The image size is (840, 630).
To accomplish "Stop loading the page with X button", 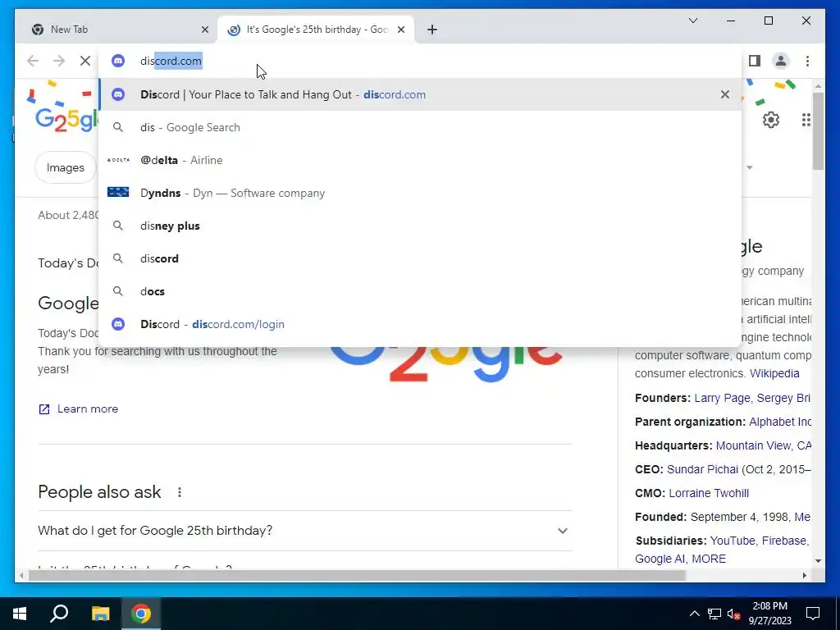I will click(85, 61).
